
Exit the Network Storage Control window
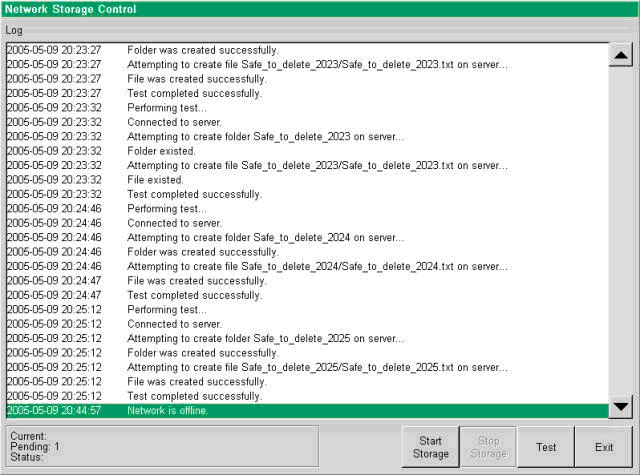tap(603, 448)
